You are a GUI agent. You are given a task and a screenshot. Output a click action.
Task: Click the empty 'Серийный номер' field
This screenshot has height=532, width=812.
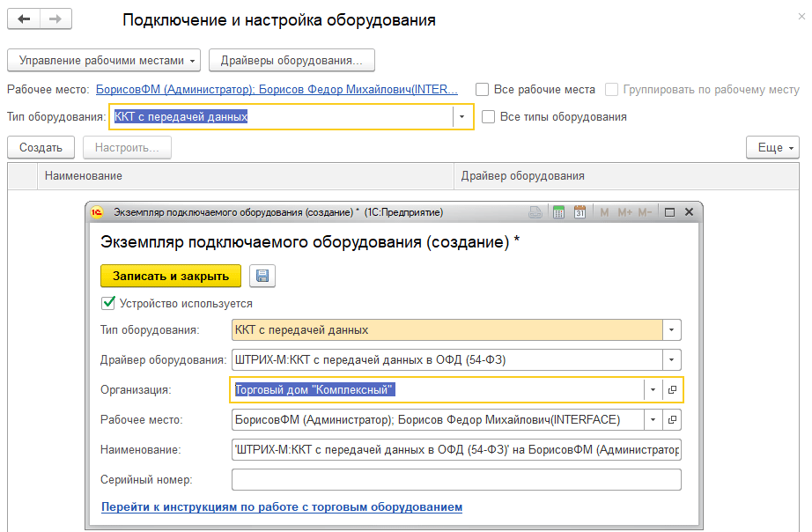[x=456, y=480]
